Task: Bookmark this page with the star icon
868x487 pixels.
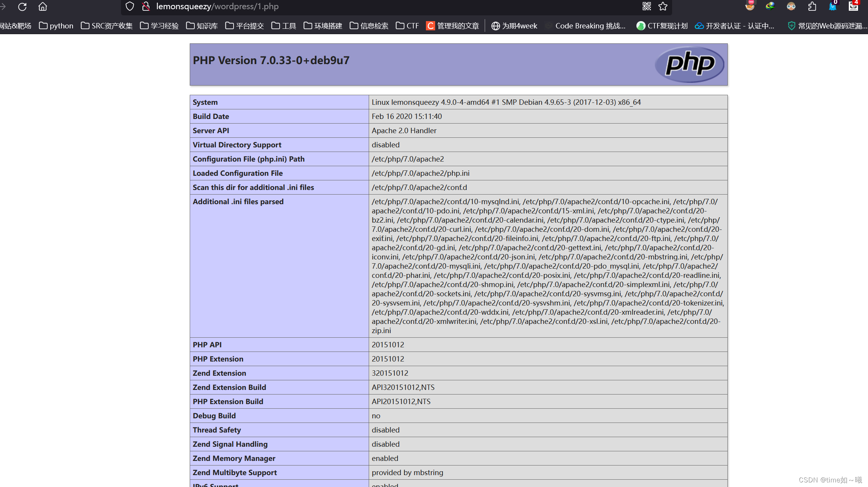Action: pos(663,7)
